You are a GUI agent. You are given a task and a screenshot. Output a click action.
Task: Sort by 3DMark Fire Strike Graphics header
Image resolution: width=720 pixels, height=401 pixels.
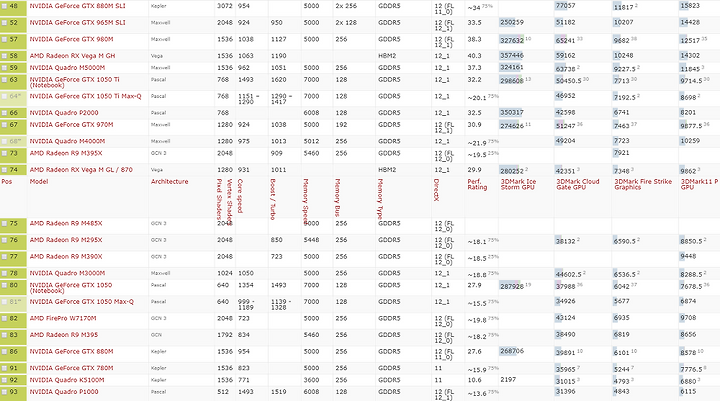pyautogui.click(x=643, y=184)
